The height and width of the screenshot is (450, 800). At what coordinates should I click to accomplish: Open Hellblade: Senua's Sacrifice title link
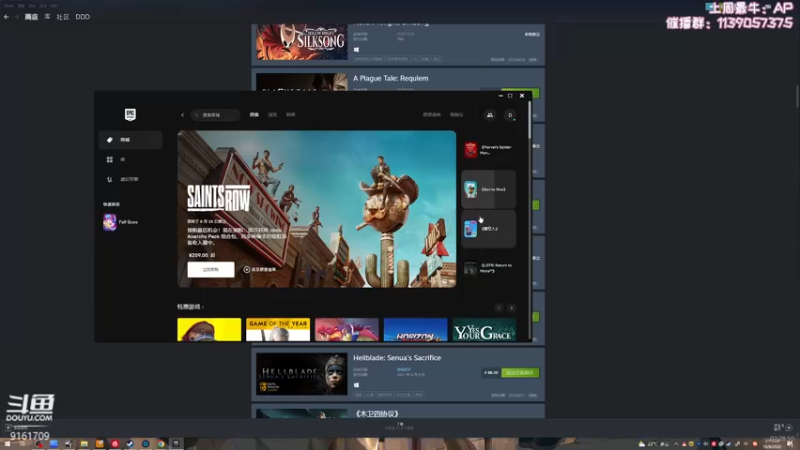[397, 358]
